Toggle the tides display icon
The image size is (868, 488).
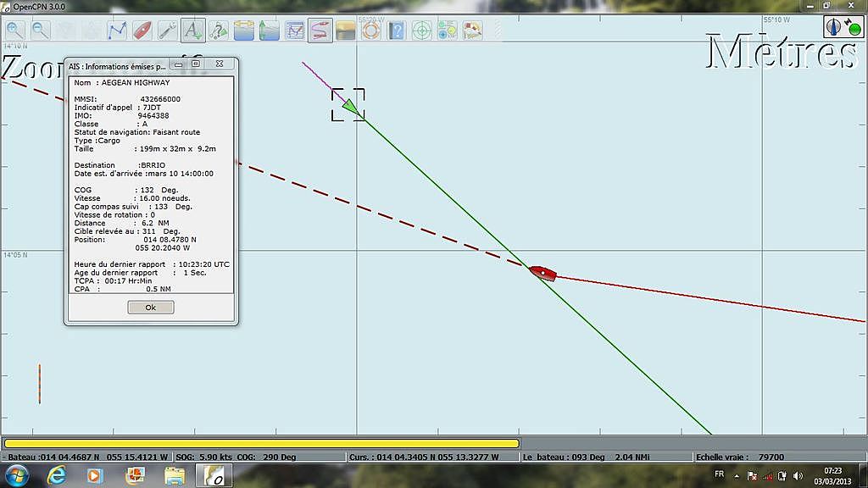tap(270, 30)
